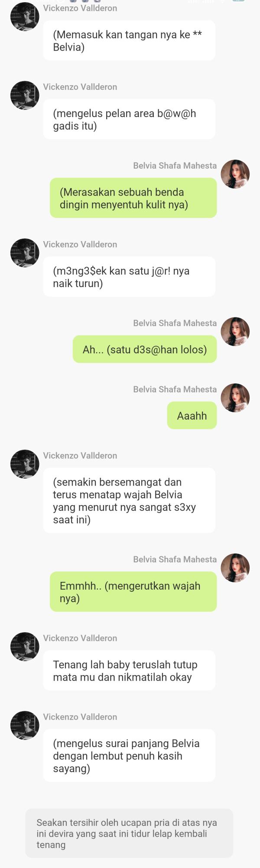Tap Belvia's avatar next to the "Aaahh" bubble
Image resolution: width=260 pixels, height=868 pixels.
pos(235,398)
